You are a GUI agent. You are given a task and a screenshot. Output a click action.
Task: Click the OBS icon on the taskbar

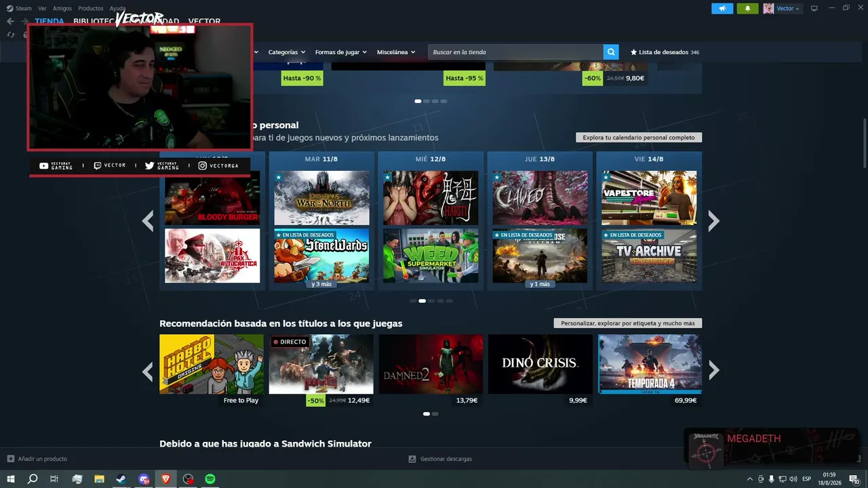(189, 479)
